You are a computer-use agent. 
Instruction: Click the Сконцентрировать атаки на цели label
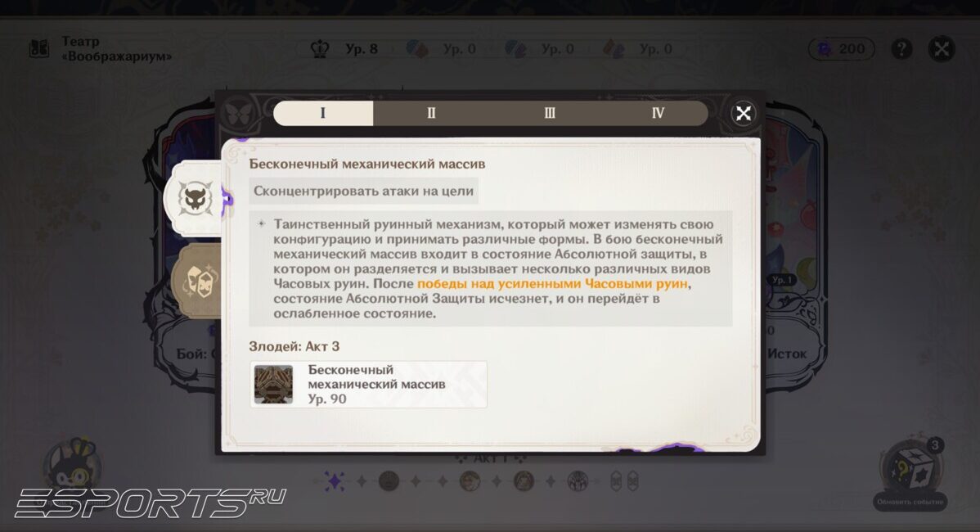tap(363, 192)
